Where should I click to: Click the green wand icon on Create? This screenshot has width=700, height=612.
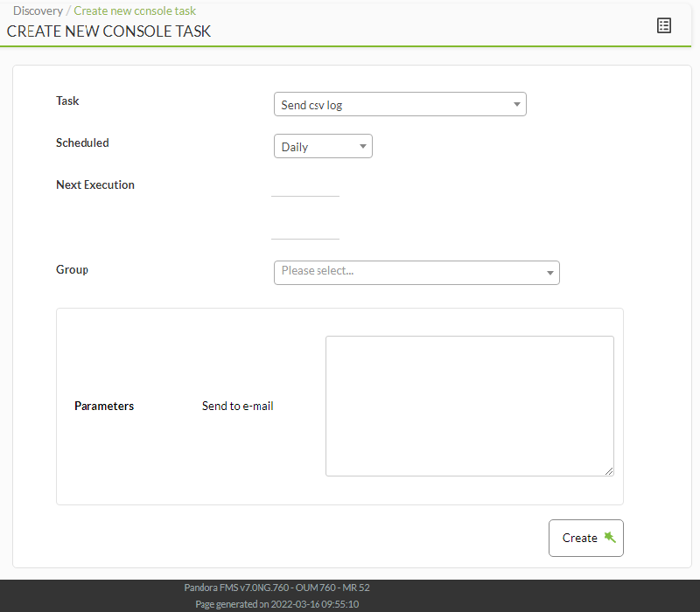610,537
